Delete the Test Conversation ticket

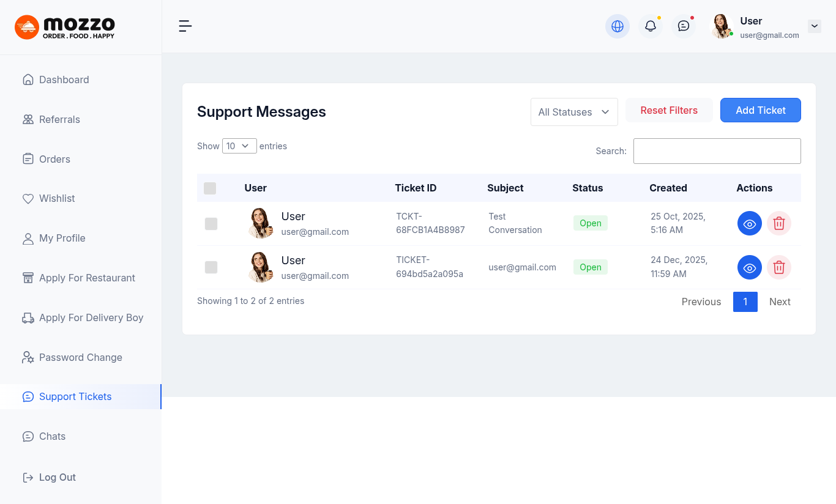[778, 224]
